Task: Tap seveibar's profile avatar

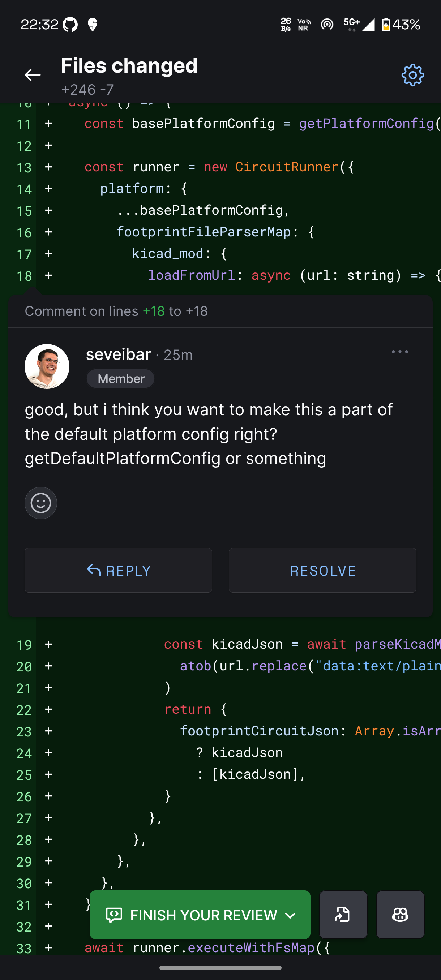Action: tap(47, 366)
